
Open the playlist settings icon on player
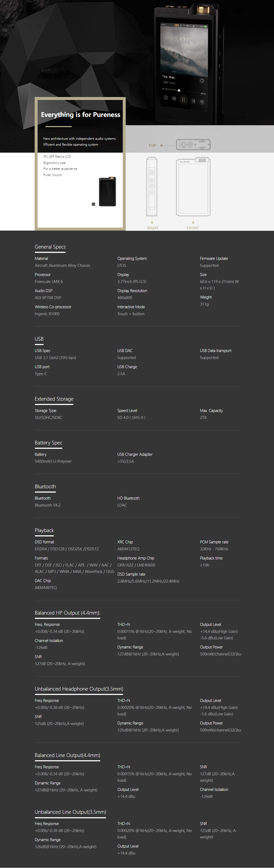pyautogui.click(x=202, y=102)
